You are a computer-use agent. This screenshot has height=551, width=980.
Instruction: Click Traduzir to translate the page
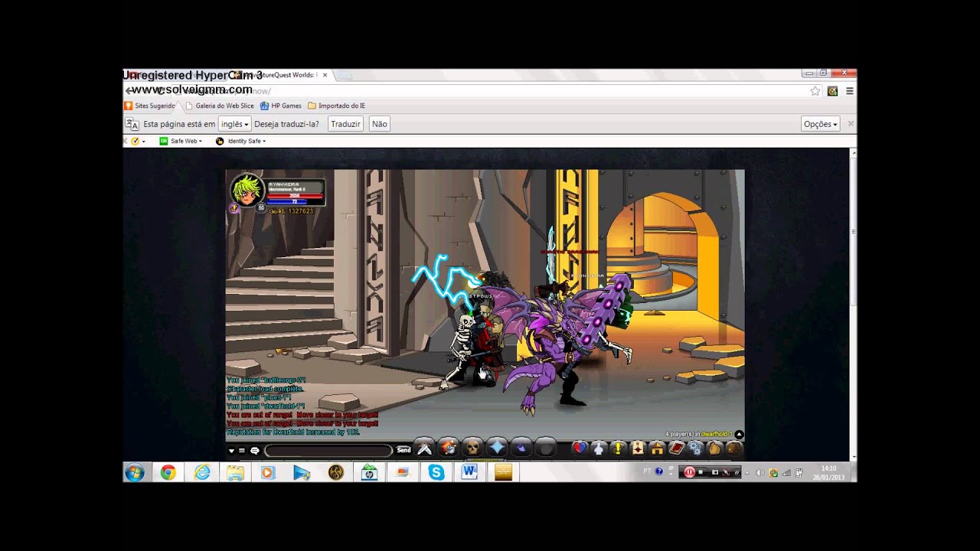[345, 124]
